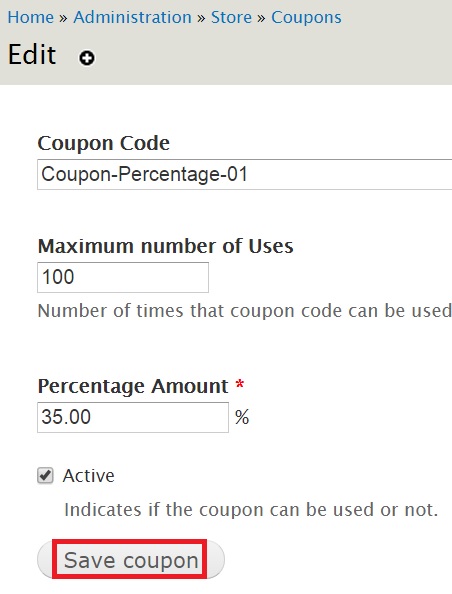Click the Percentage Amount label

[133, 386]
